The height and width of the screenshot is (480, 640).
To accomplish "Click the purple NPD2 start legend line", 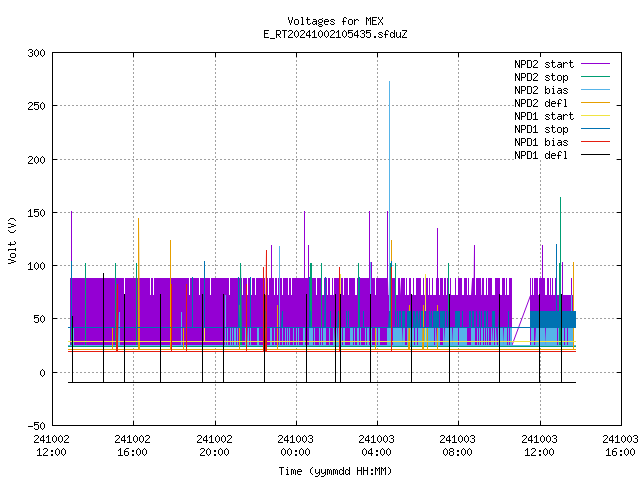I will click(595, 64).
